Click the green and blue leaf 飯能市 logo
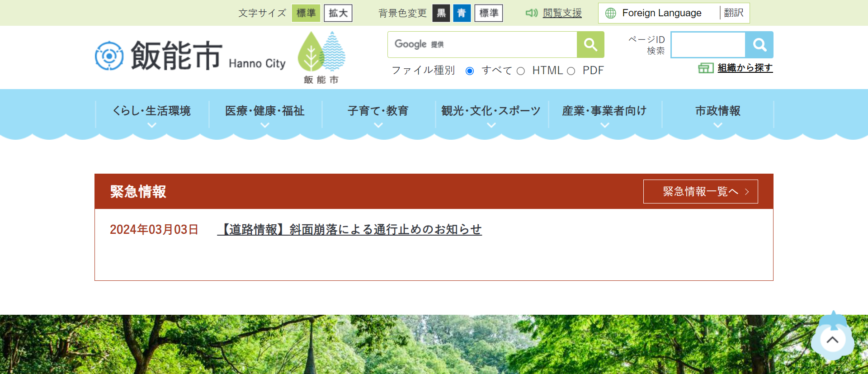Image resolution: width=868 pixels, height=374 pixels. tap(321, 57)
